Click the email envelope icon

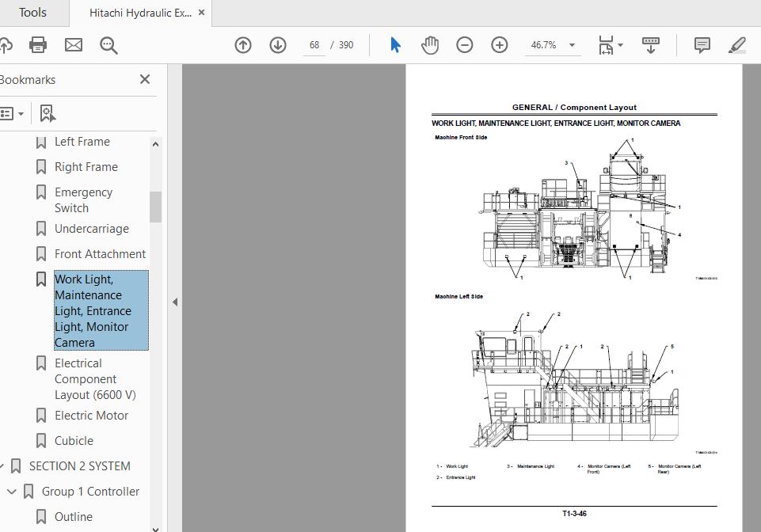point(74,45)
